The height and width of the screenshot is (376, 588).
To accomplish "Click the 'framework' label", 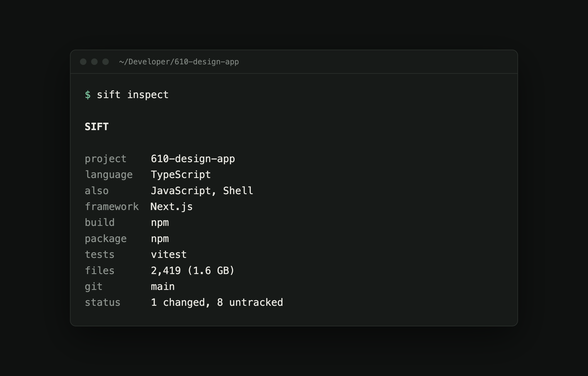I will click(112, 207).
